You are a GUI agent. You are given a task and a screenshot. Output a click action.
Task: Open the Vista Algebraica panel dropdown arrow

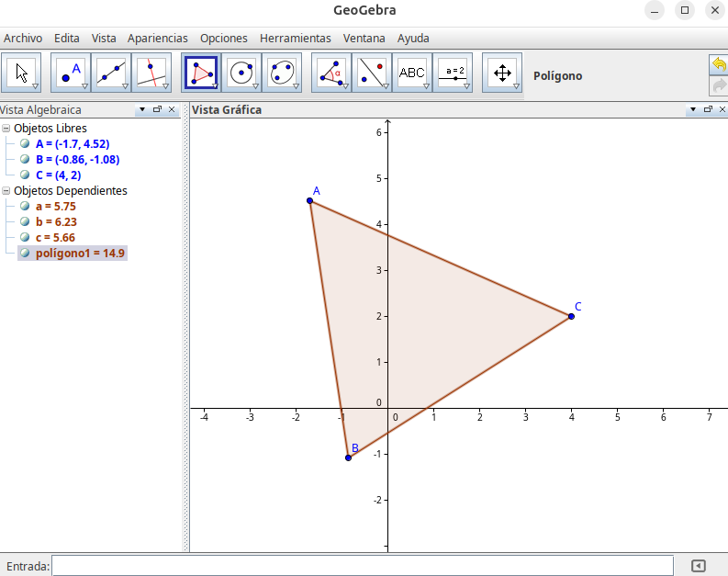coord(141,109)
